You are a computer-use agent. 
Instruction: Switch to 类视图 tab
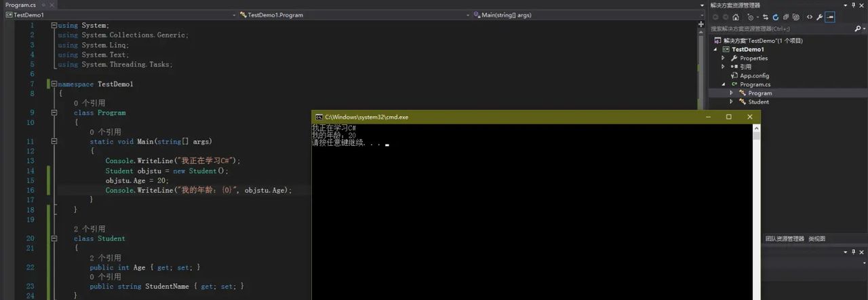pyautogui.click(x=817, y=239)
